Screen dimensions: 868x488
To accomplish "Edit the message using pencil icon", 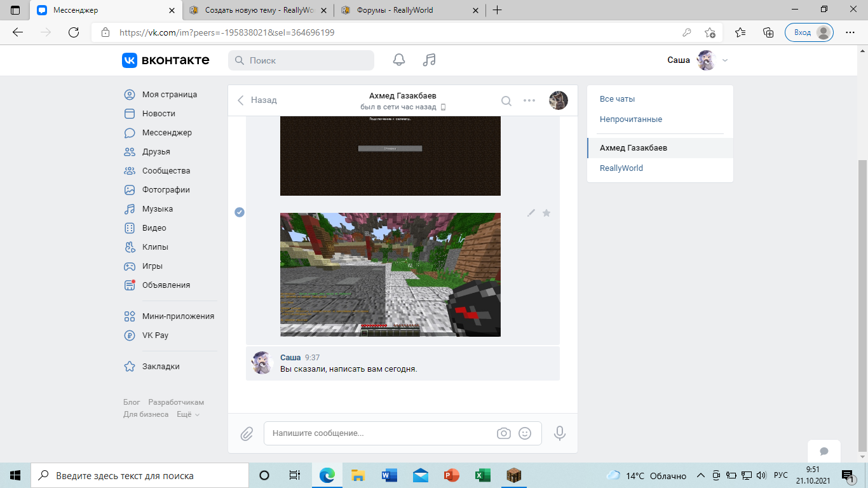I will click(x=531, y=213).
